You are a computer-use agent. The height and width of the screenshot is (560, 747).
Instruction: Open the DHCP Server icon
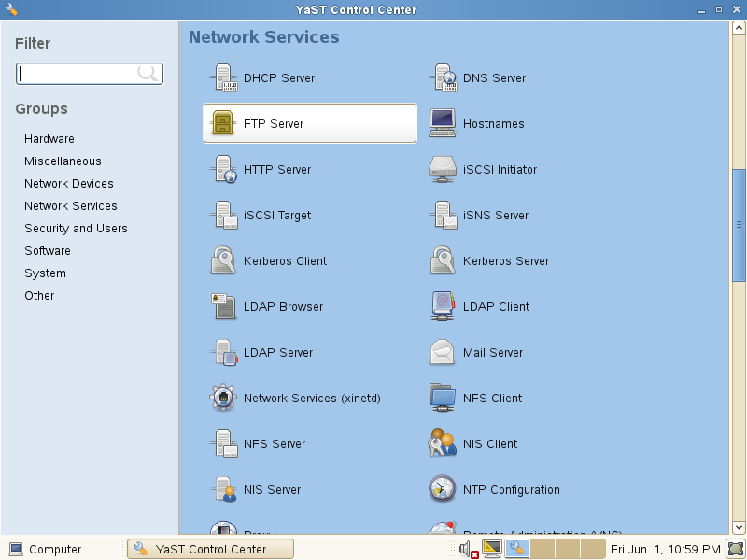click(x=223, y=77)
